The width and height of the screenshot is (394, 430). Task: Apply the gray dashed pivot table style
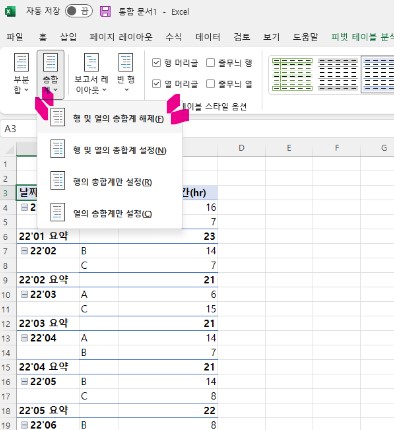tap(338, 74)
